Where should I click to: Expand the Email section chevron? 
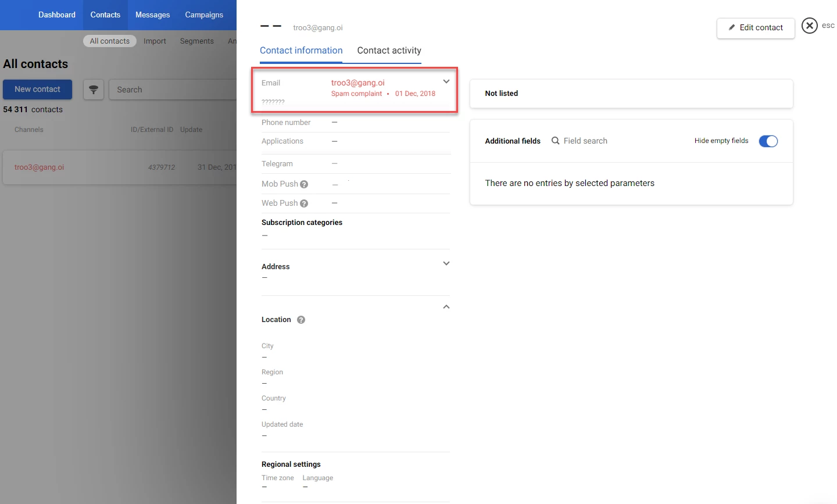coord(446,81)
